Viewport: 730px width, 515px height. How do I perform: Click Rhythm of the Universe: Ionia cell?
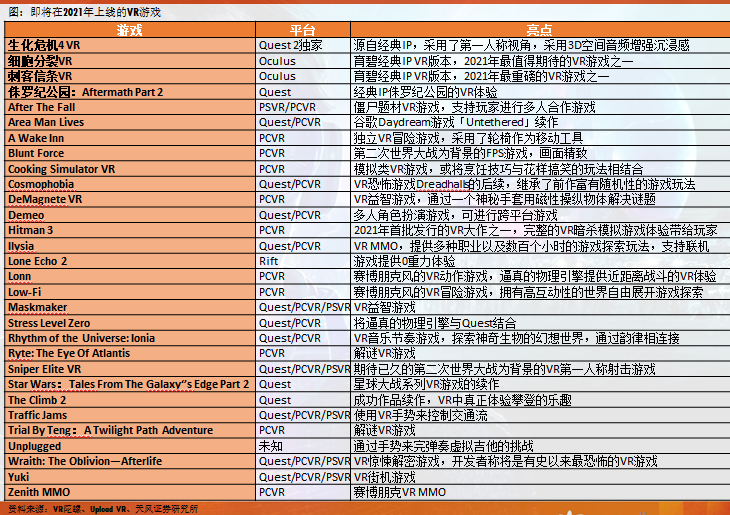pyautogui.click(x=130, y=338)
